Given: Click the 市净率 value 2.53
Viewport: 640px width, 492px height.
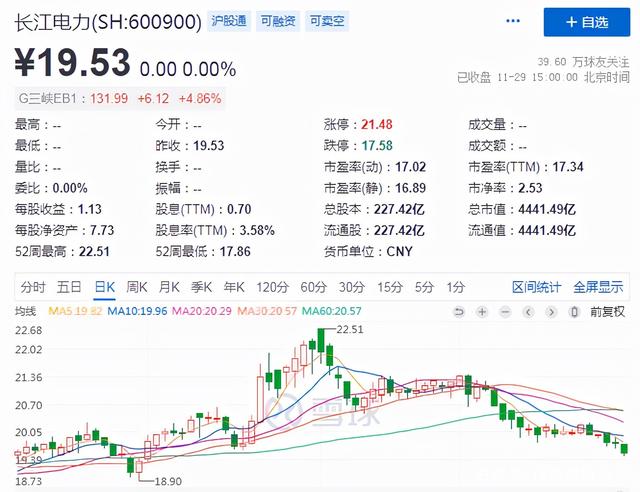Looking at the screenshot, I should click(530, 188).
